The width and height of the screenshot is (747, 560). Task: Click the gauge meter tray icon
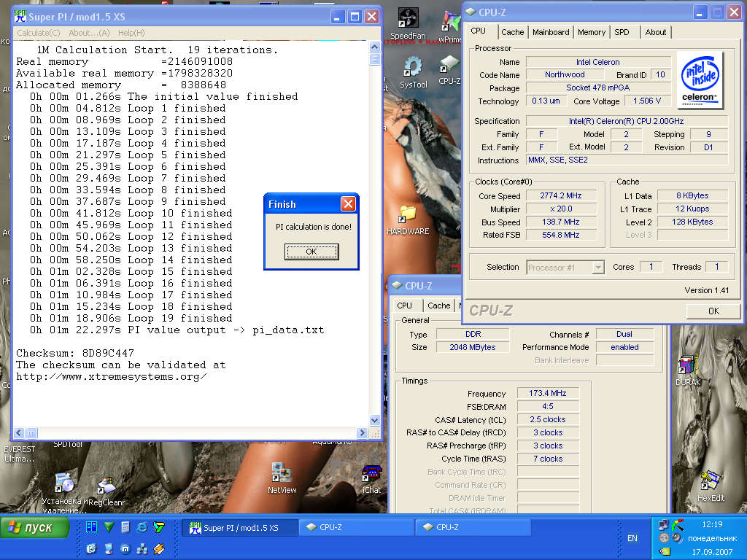pyautogui.click(x=678, y=525)
